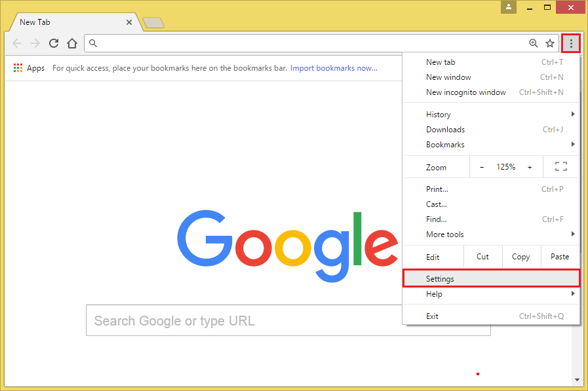588x391 pixels.
Task: Open Downloads from the menu
Action: pos(491,130)
